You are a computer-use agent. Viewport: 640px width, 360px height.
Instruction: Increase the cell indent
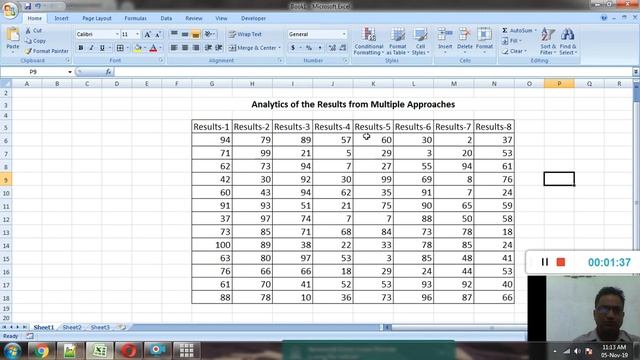[x=219, y=48]
